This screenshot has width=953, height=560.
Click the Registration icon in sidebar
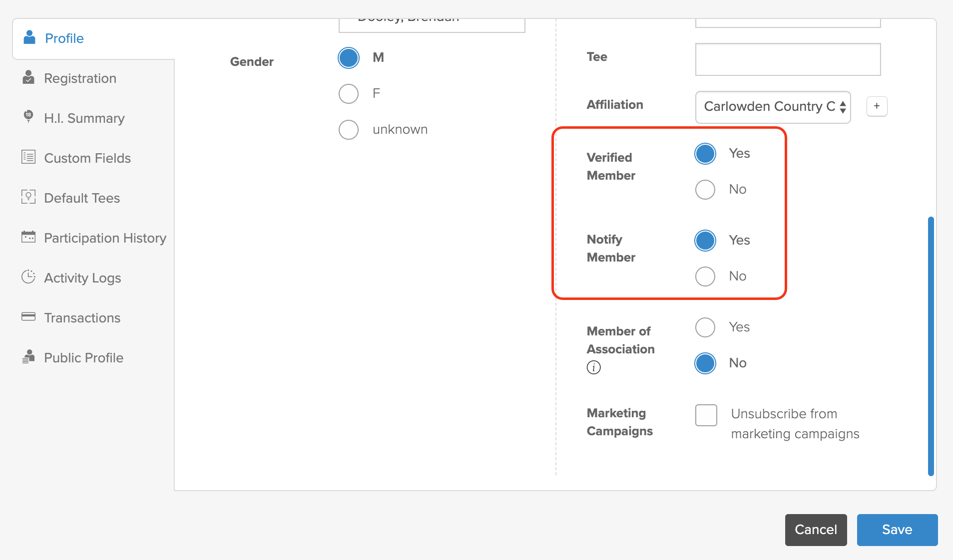tap(28, 77)
